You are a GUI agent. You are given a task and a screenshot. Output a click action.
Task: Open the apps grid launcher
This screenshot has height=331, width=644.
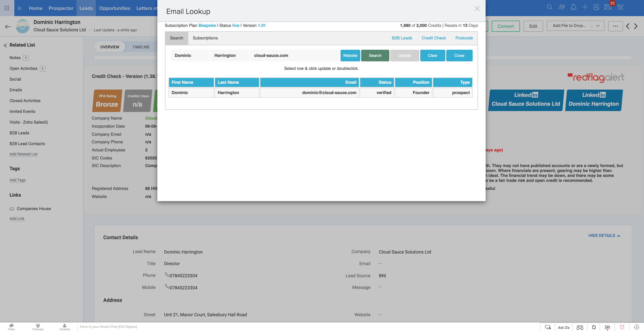click(x=7, y=8)
